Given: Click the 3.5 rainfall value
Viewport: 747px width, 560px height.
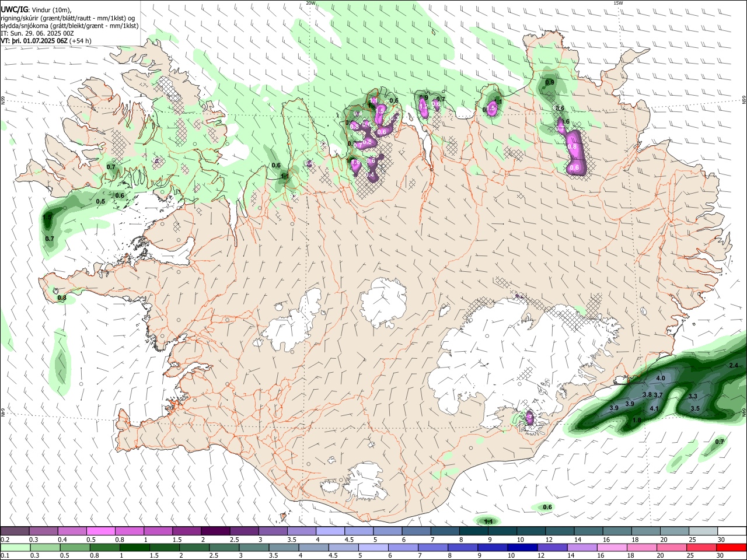Looking at the screenshot, I should [695, 408].
